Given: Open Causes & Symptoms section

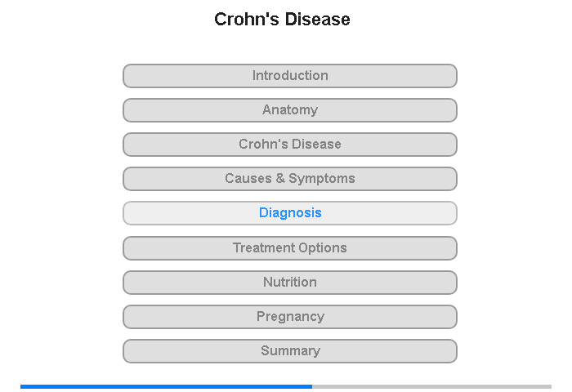Looking at the screenshot, I should click(x=290, y=179).
